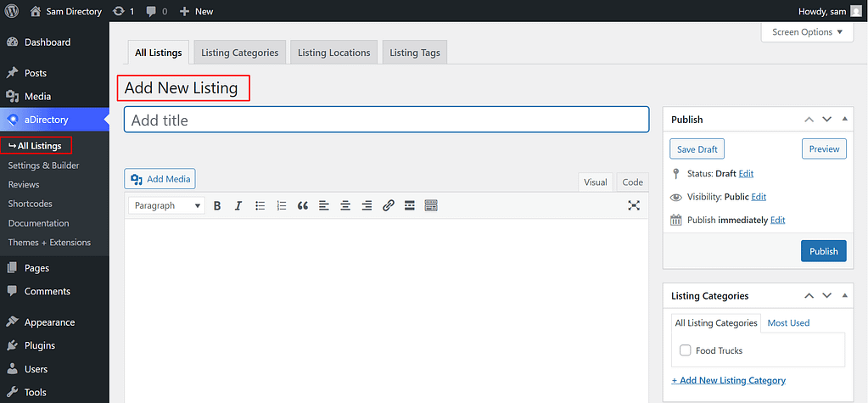Image resolution: width=868 pixels, height=403 pixels.
Task: Check the Food Trucks category
Action: (x=686, y=350)
